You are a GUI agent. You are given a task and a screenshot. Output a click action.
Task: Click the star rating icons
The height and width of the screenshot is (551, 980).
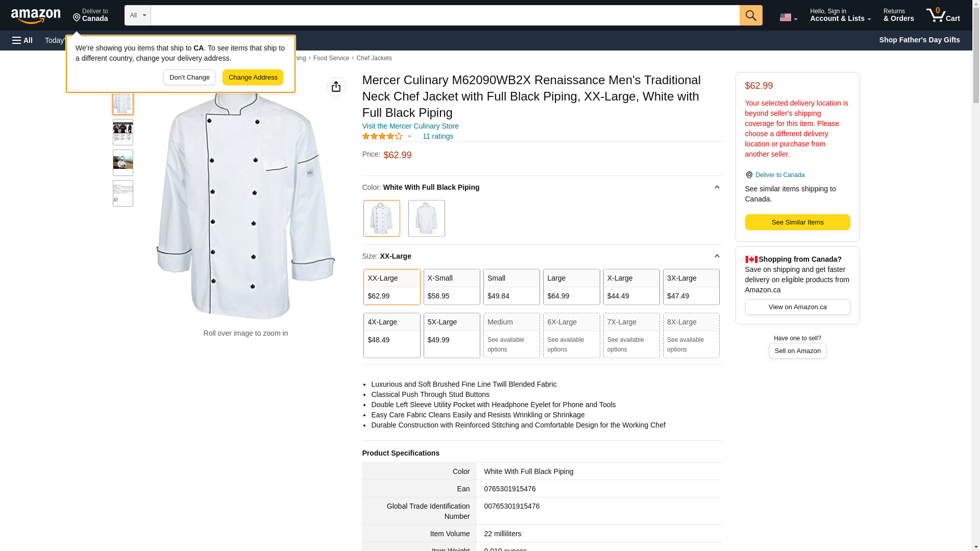(382, 136)
